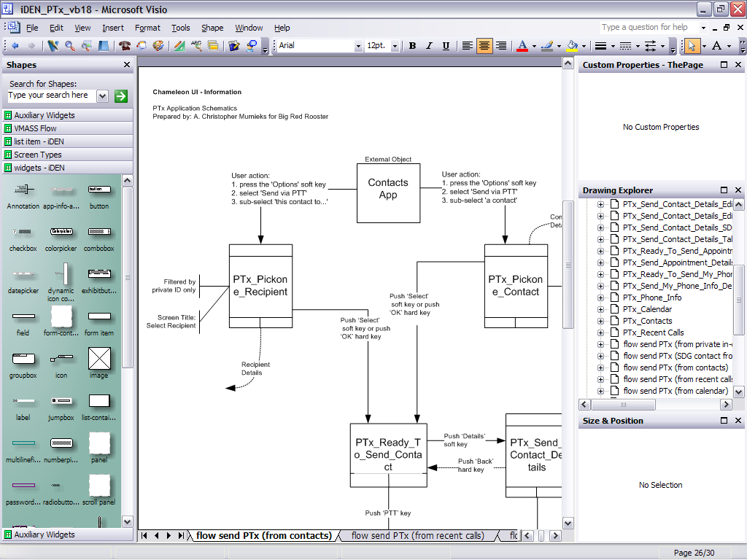
Task: Go to the first page tab
Action: (x=144, y=536)
